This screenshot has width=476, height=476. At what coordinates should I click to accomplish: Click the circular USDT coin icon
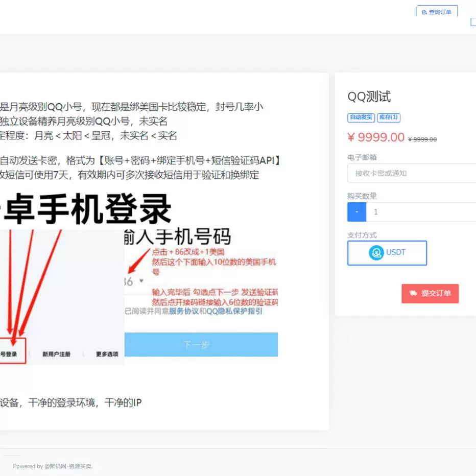click(x=376, y=253)
